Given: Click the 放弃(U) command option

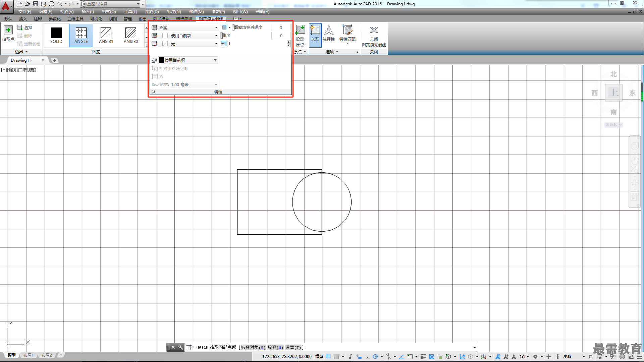Looking at the screenshot, I should [x=275, y=347].
